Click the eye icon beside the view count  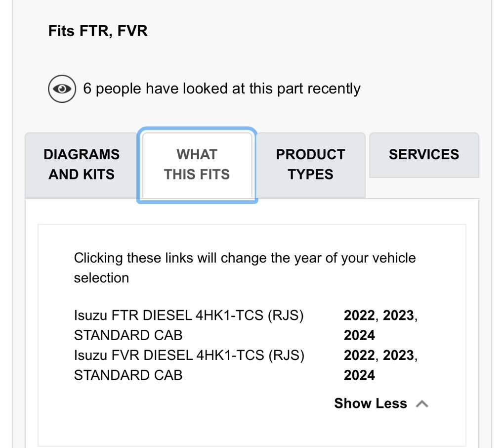(x=62, y=89)
